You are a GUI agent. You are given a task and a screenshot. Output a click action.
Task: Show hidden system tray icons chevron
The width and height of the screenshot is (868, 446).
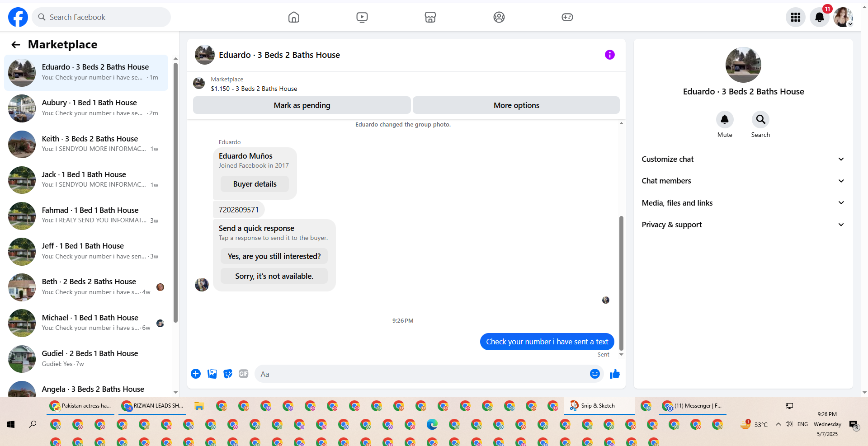pyautogui.click(x=778, y=424)
